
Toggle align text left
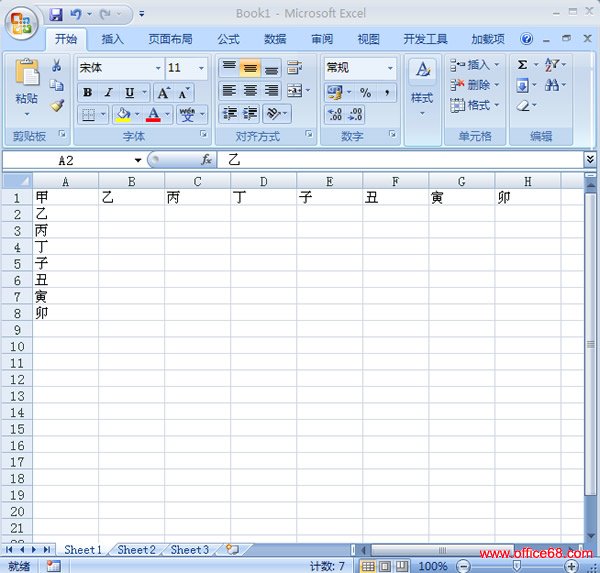click(x=229, y=91)
